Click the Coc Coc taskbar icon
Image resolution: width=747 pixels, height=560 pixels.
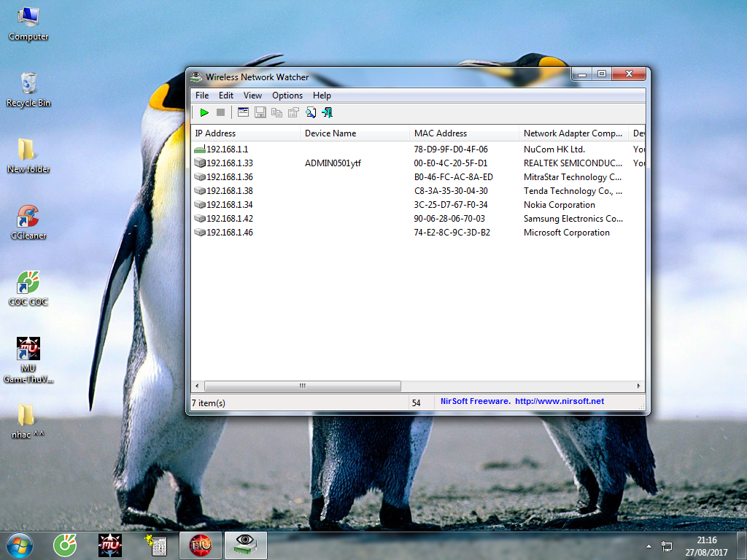[65, 545]
